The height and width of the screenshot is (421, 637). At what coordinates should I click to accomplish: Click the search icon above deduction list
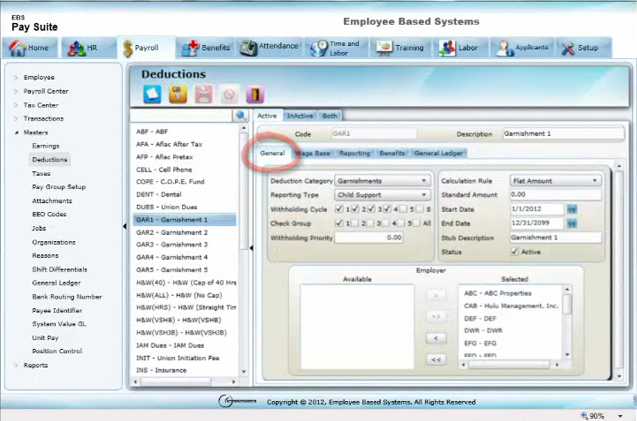241,116
